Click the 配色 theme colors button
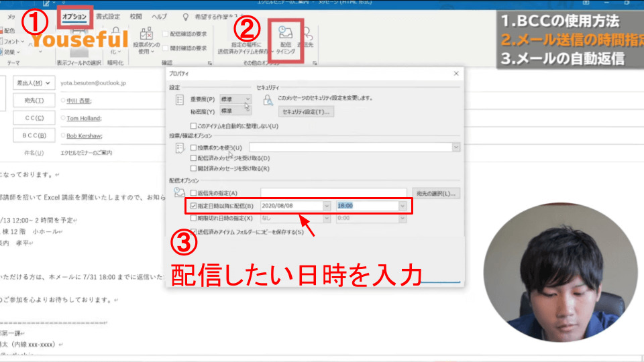Screen dimensions: 644x362 click(x=7, y=31)
